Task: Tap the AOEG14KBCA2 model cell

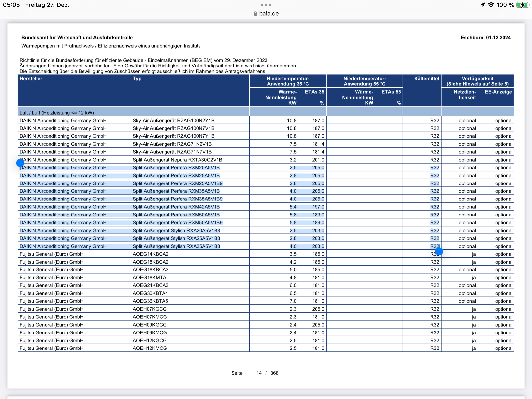Action: pyautogui.click(x=151, y=254)
